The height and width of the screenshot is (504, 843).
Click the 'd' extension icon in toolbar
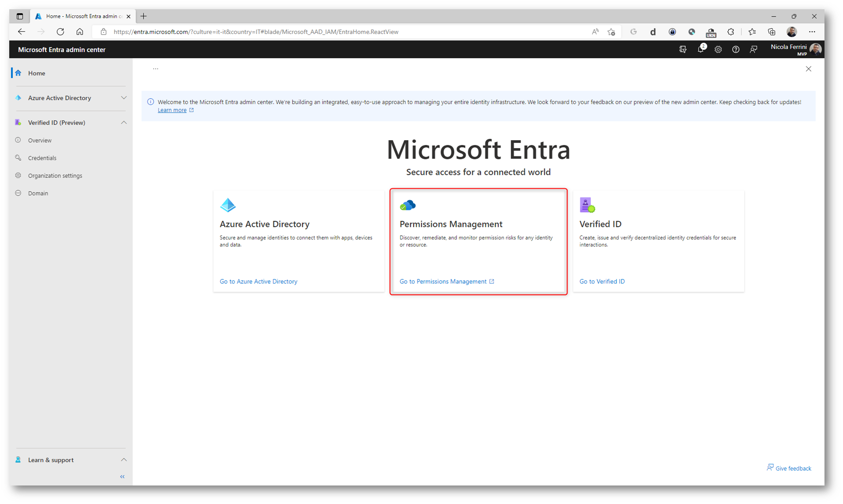[653, 32]
